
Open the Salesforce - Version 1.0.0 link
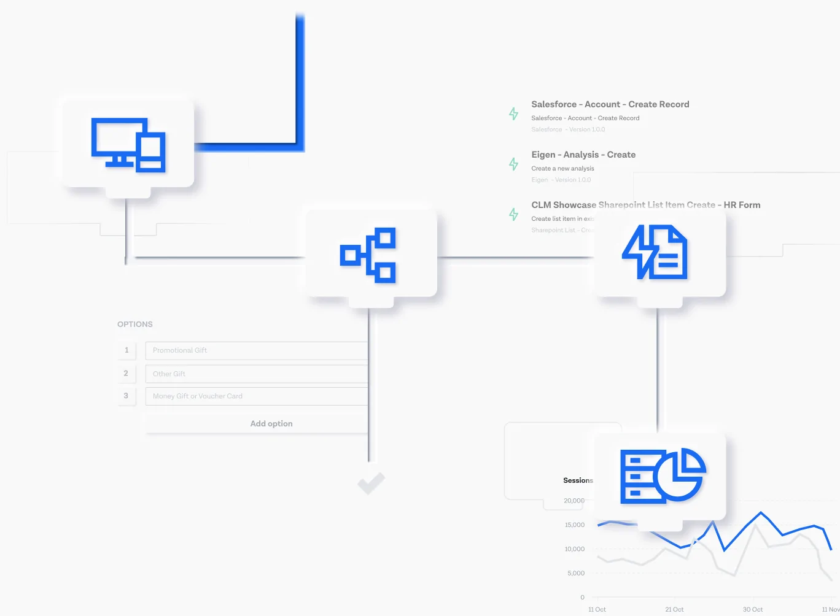pyautogui.click(x=568, y=129)
